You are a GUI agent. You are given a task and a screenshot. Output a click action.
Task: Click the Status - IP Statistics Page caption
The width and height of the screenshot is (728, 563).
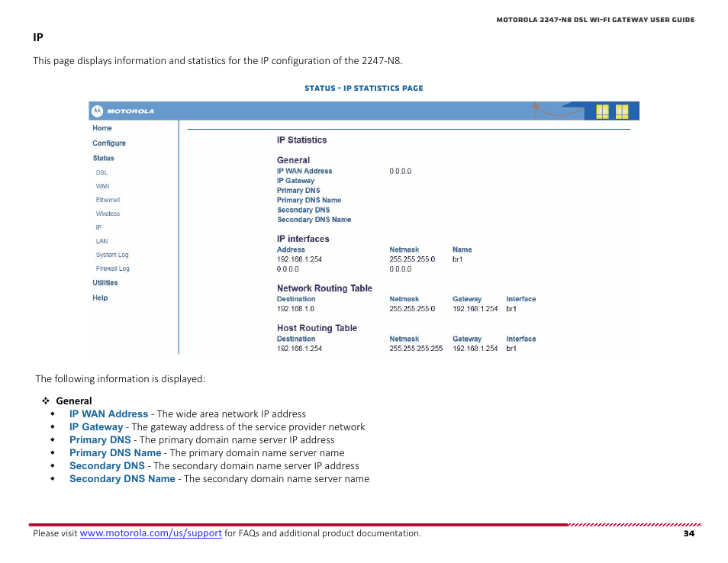point(364,88)
